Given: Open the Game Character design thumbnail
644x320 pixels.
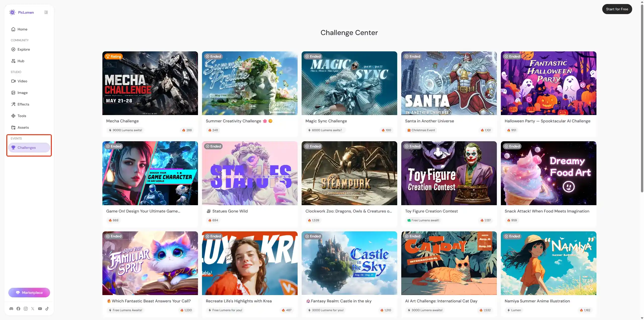Looking at the screenshot, I should pyautogui.click(x=150, y=173).
